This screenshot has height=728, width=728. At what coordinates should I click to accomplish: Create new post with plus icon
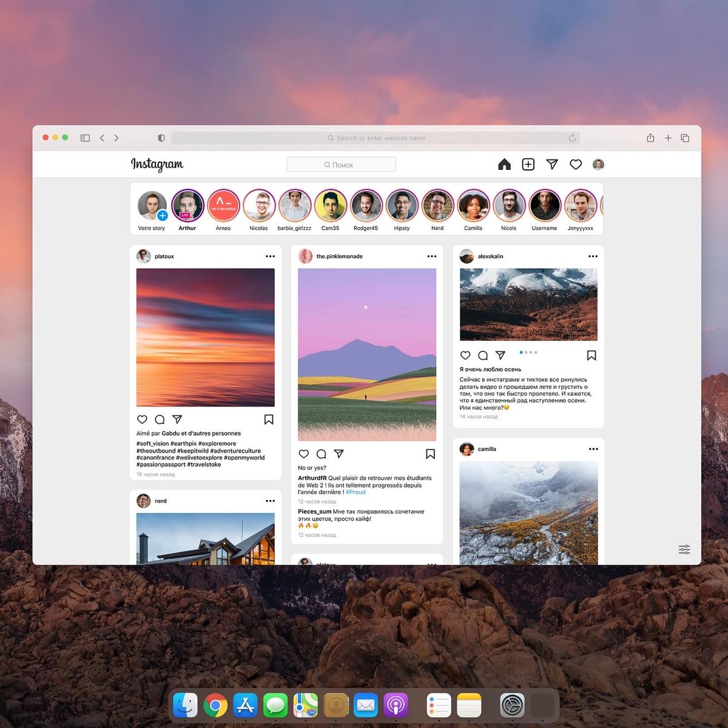[x=528, y=164]
